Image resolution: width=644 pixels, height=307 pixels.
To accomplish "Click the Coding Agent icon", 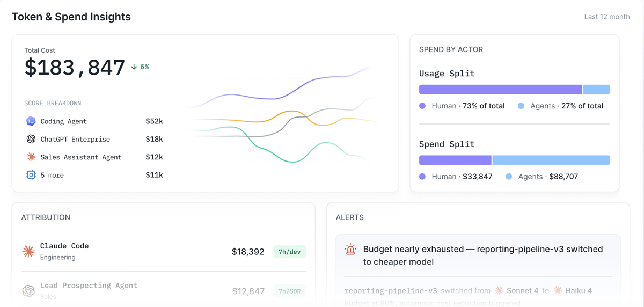I will tap(31, 121).
